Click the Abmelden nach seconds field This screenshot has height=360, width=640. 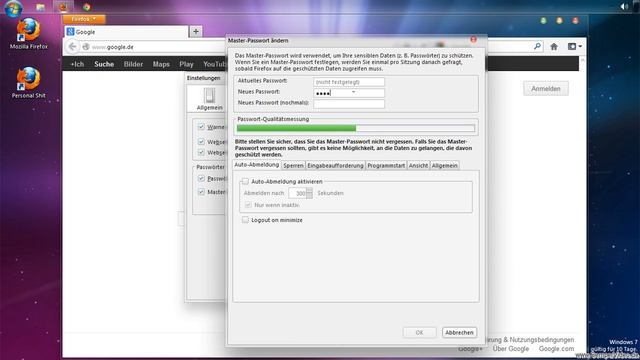297,193
